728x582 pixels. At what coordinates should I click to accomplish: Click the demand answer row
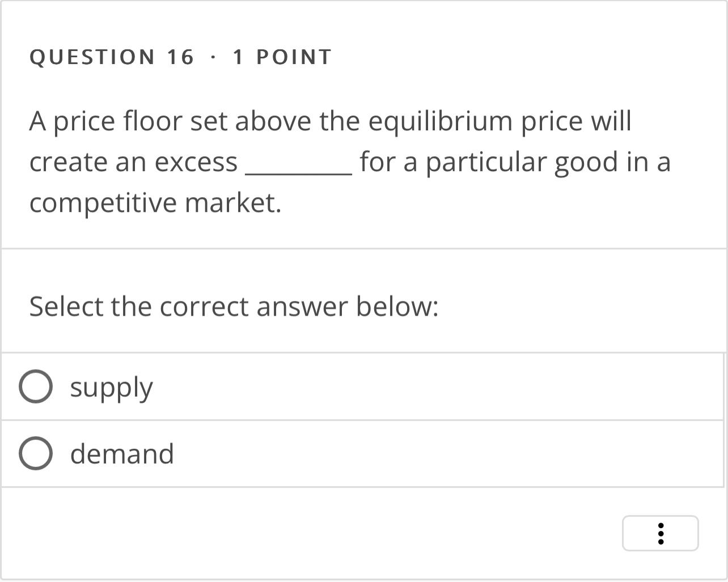pos(227,453)
